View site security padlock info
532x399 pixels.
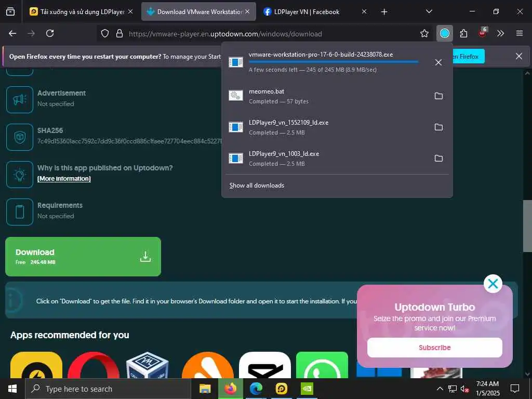119,33
